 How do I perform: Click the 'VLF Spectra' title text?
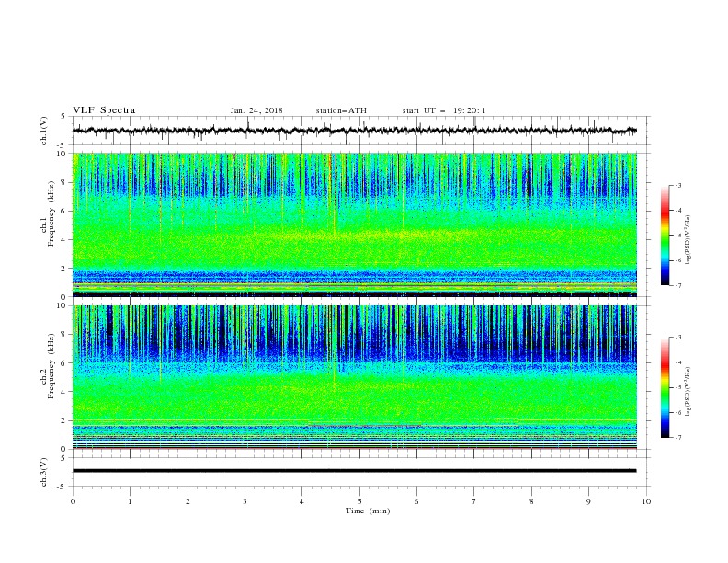104,110
